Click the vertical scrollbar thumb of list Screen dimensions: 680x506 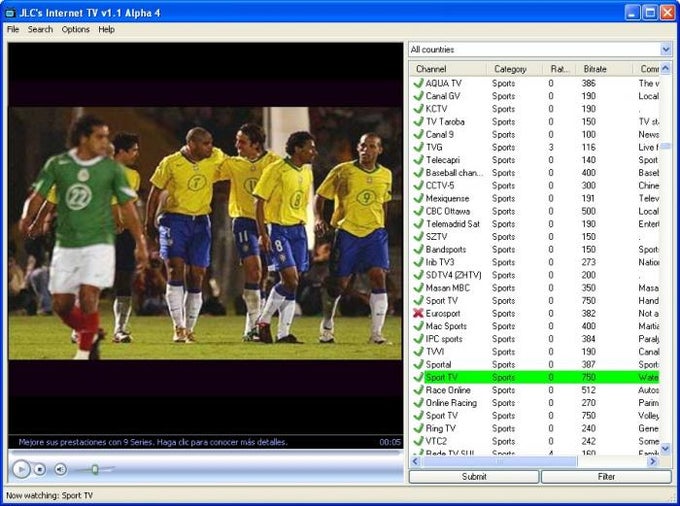[x=666, y=147]
